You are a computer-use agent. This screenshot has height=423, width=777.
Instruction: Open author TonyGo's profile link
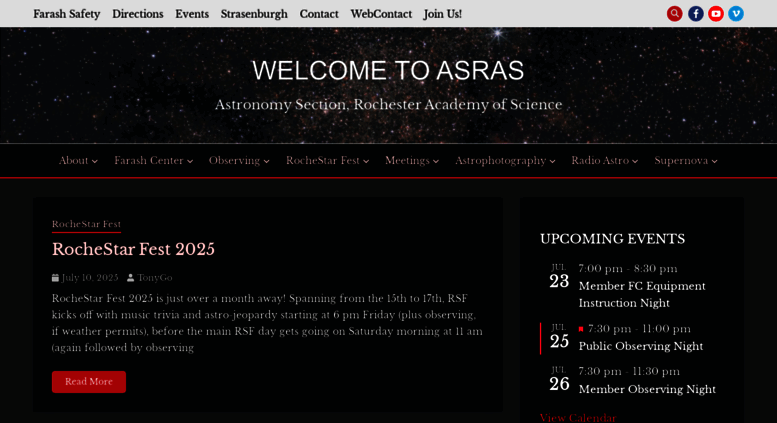pos(155,278)
